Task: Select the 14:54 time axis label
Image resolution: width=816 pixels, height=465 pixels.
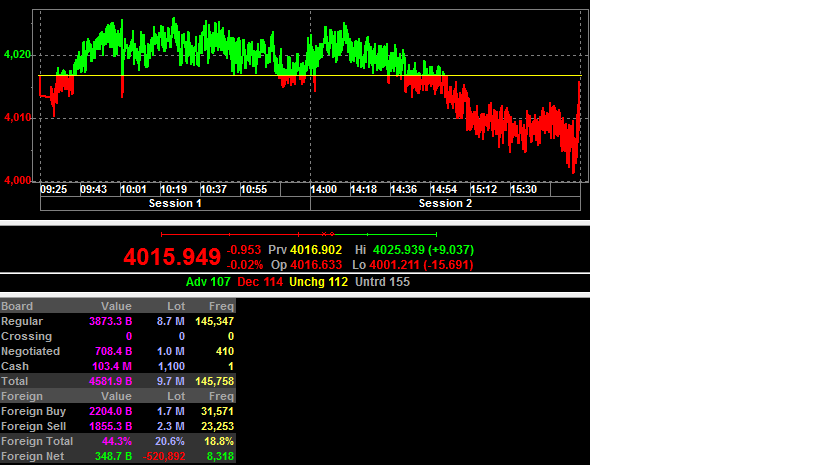Action: point(444,189)
